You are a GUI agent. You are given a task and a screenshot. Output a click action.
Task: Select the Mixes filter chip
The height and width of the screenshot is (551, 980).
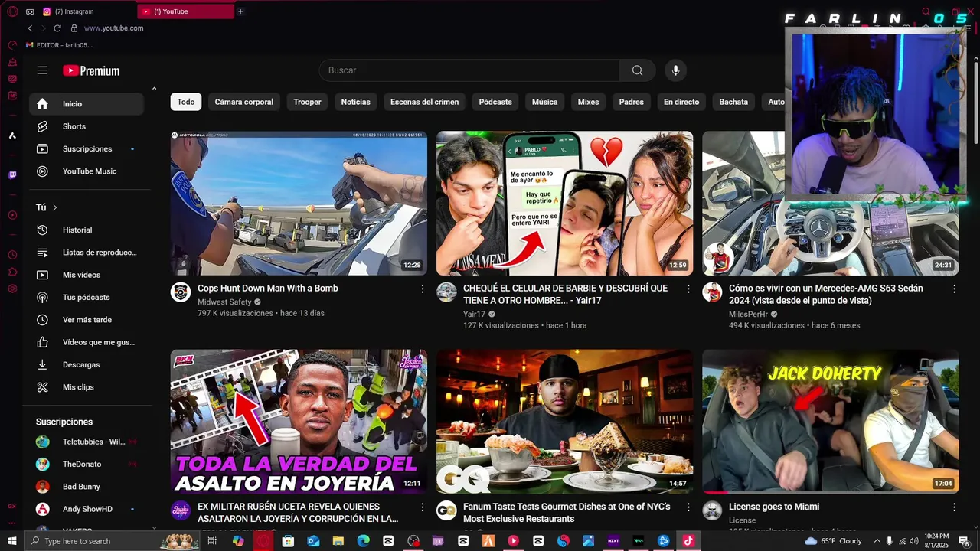click(x=588, y=102)
